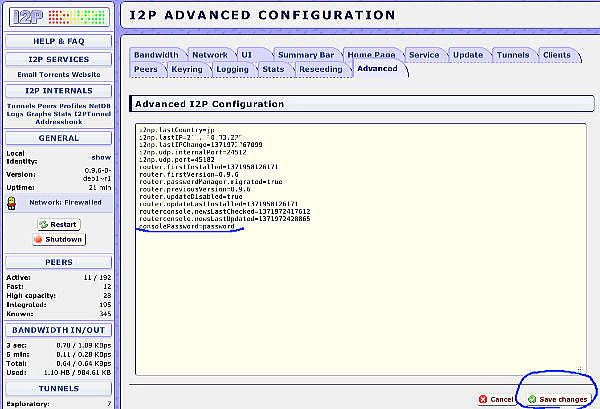Open the Clients tab
Image resolution: width=600 pixels, height=409 pixels.
[x=556, y=54]
